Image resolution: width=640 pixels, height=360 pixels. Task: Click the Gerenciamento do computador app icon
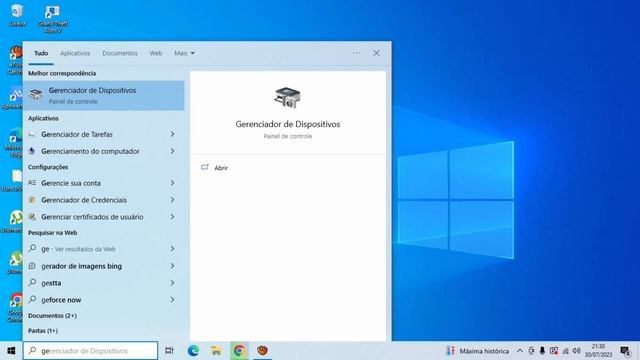pyautogui.click(x=32, y=151)
